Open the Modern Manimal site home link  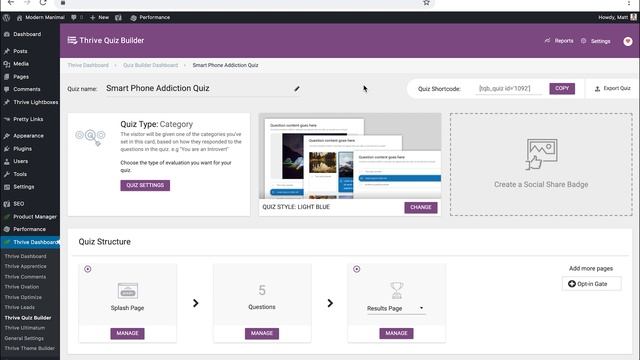(x=40, y=18)
